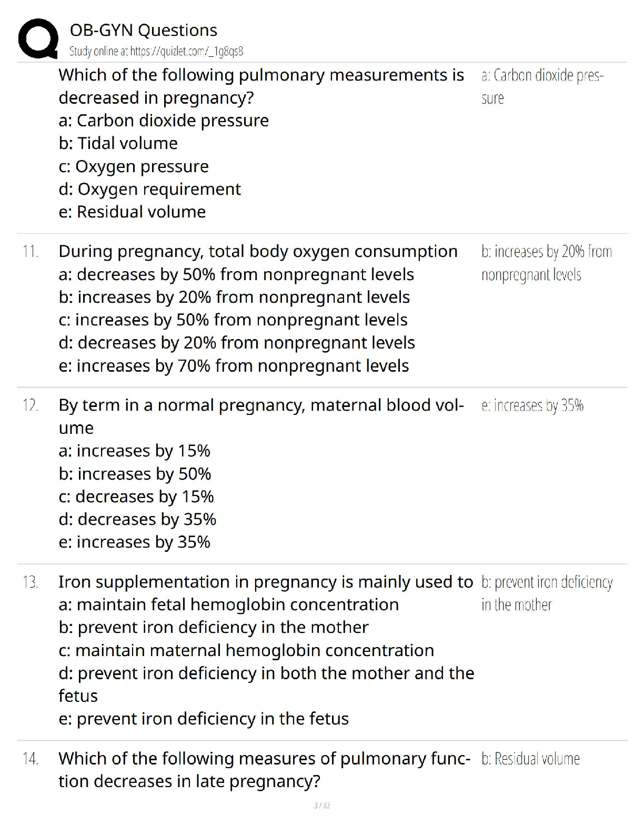644x834 pixels.
Task: Choose b: increases by 20% from nonpregnant levels
Action: (234, 297)
